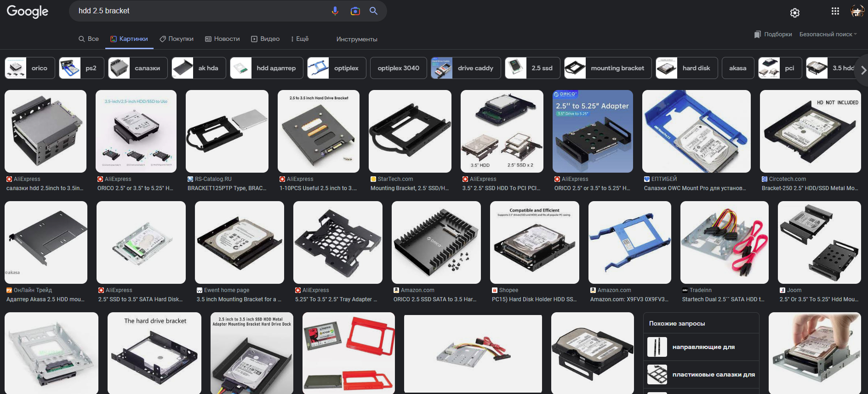Apply hdd адаптер filter chip
The height and width of the screenshot is (394, 868).
point(267,68)
